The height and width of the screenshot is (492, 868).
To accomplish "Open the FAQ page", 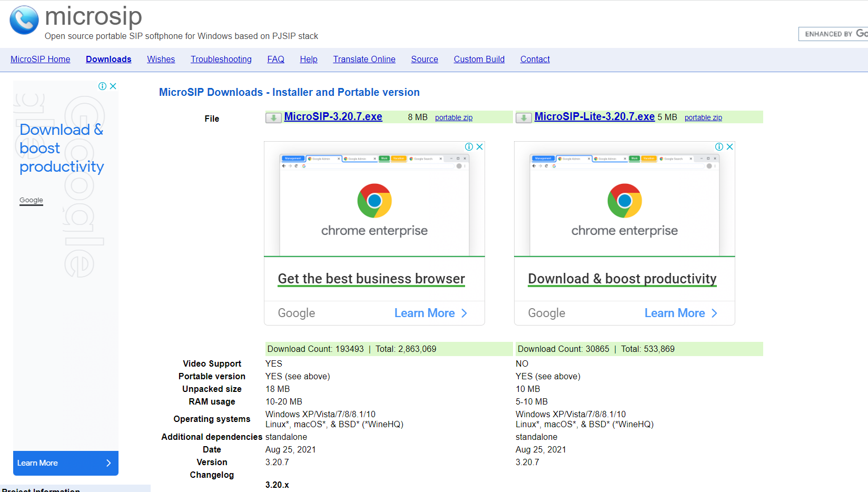I will coord(275,59).
